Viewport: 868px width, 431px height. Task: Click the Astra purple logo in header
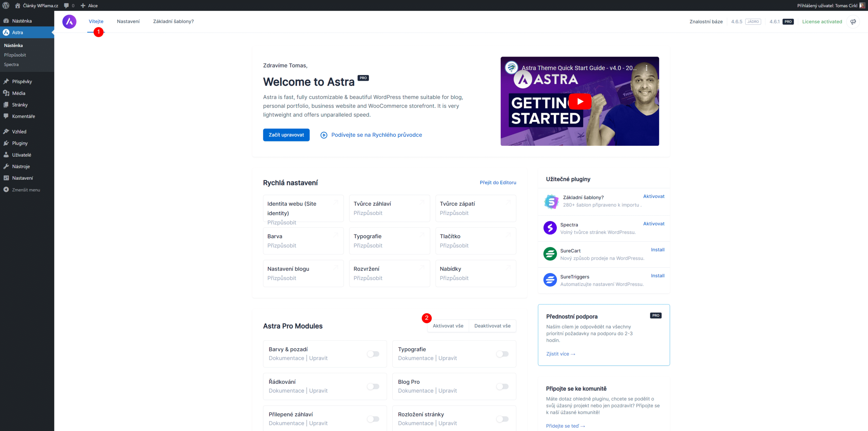[69, 21]
